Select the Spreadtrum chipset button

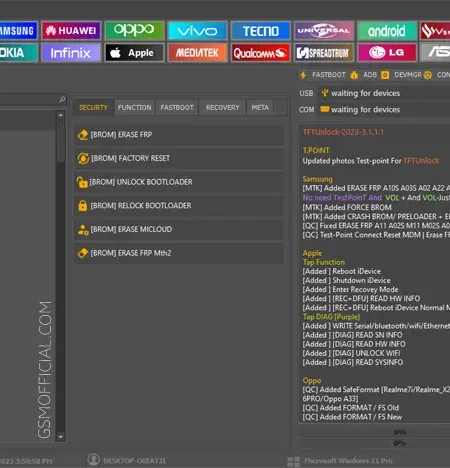point(324,53)
